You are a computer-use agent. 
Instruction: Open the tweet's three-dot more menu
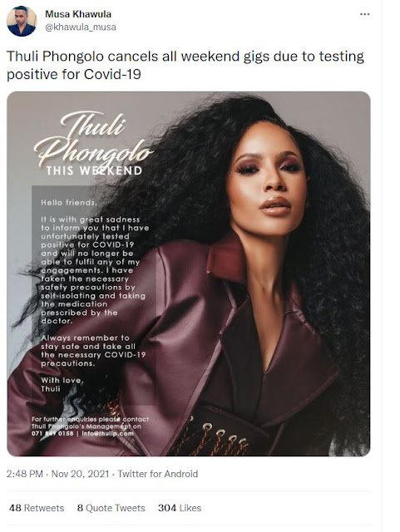pyautogui.click(x=365, y=14)
